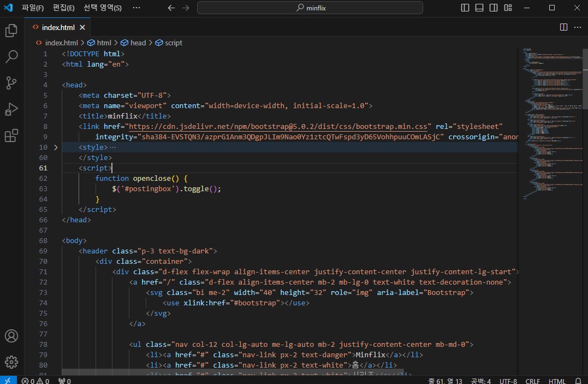The height and width of the screenshot is (384, 588).
Task: Open the menu bar overflow ellipsis
Action: (x=136, y=8)
